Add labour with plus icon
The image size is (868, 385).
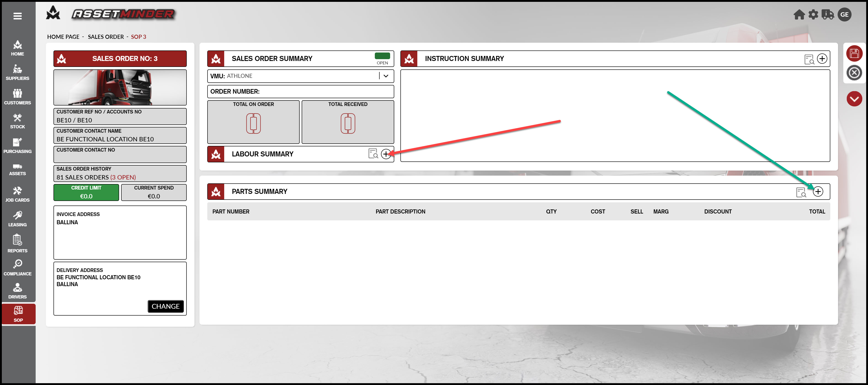coord(386,154)
